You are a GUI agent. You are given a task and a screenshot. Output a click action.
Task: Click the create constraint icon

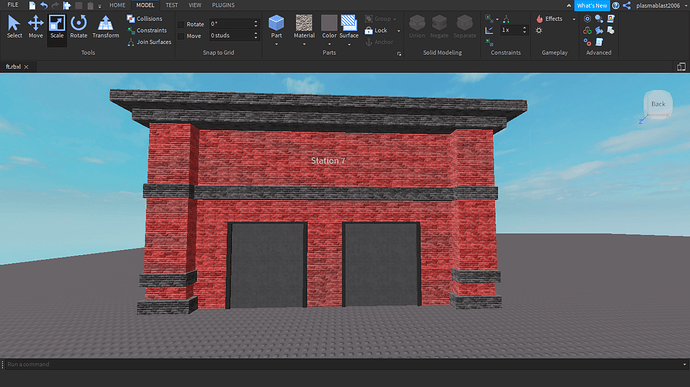click(489, 18)
